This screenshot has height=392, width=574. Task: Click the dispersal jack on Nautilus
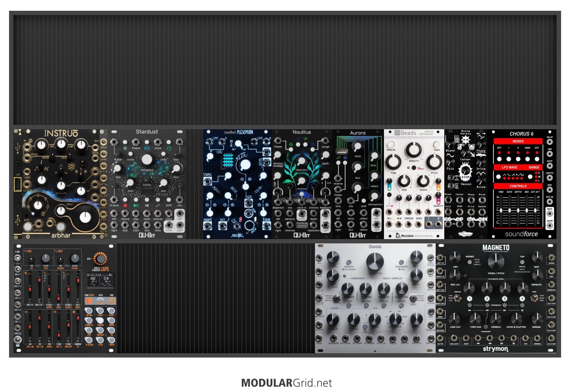278,202
